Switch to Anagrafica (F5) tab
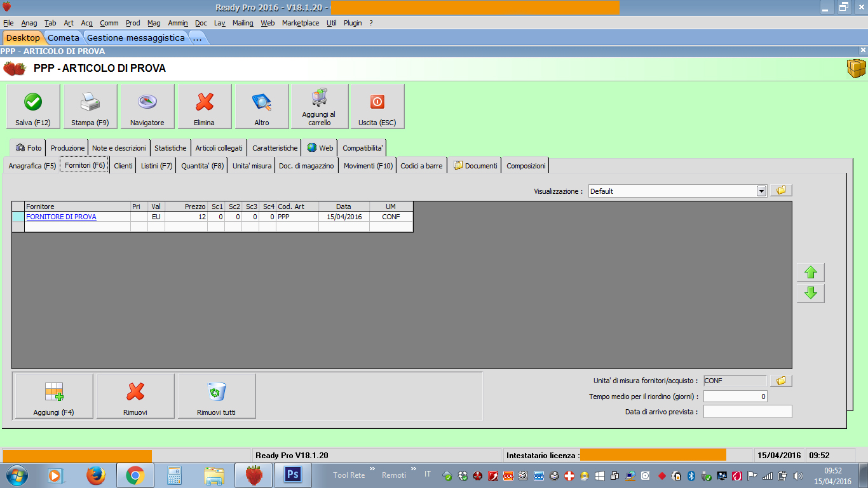 pyautogui.click(x=32, y=166)
